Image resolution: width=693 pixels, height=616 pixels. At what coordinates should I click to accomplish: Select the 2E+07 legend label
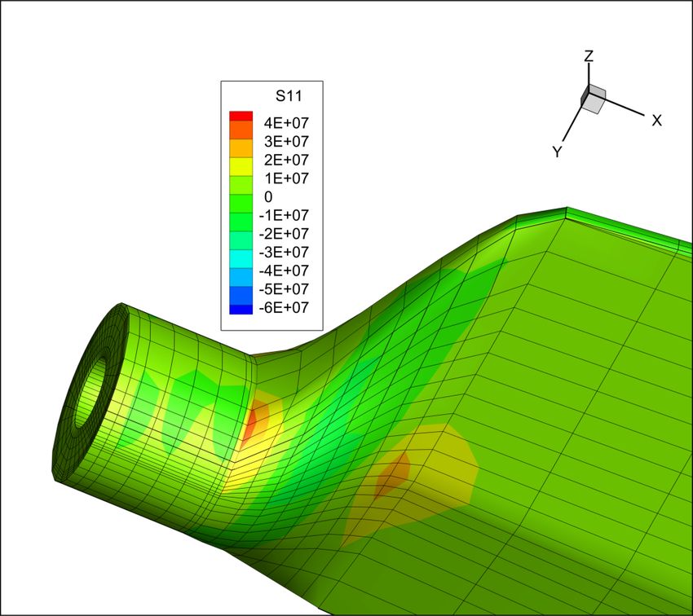pyautogui.click(x=286, y=160)
